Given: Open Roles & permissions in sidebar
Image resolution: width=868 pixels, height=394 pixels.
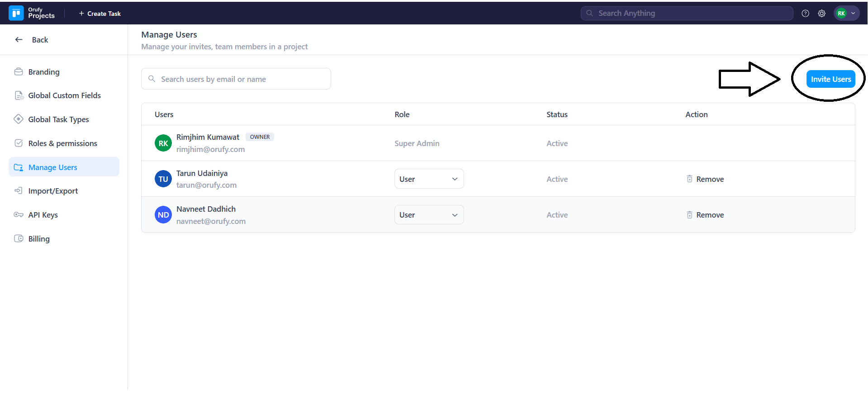Looking at the screenshot, I should [x=62, y=143].
